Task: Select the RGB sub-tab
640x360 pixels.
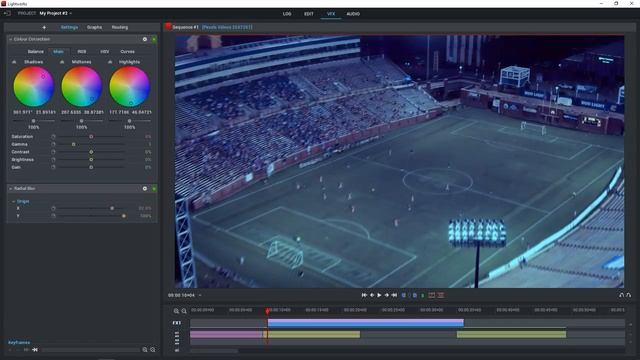Action: click(x=82, y=51)
